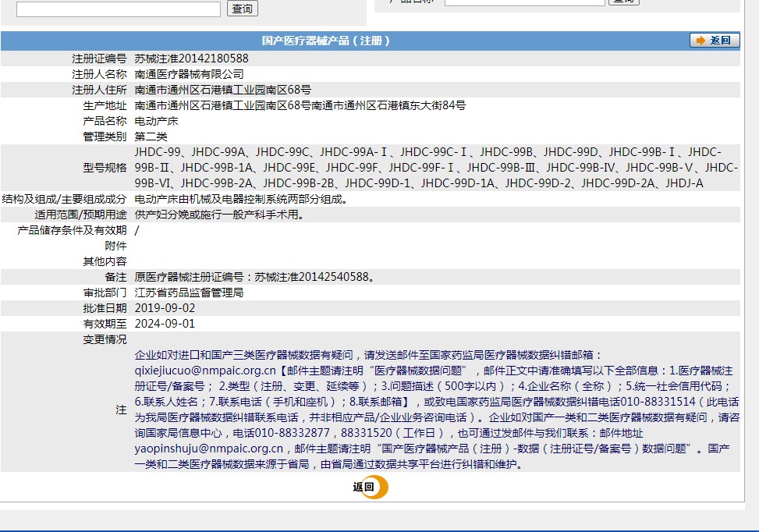
Task: Click the 管理类别 label
Action: tap(105, 137)
